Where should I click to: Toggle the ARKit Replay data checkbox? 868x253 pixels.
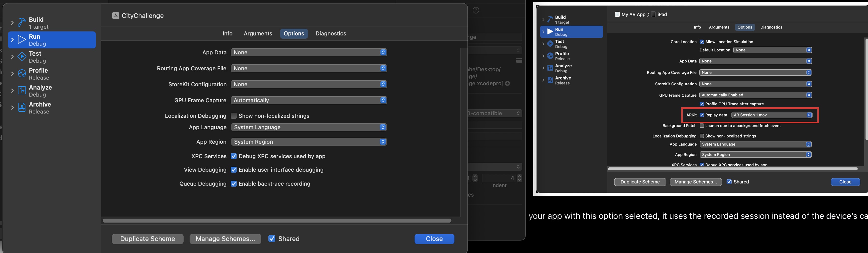click(702, 115)
